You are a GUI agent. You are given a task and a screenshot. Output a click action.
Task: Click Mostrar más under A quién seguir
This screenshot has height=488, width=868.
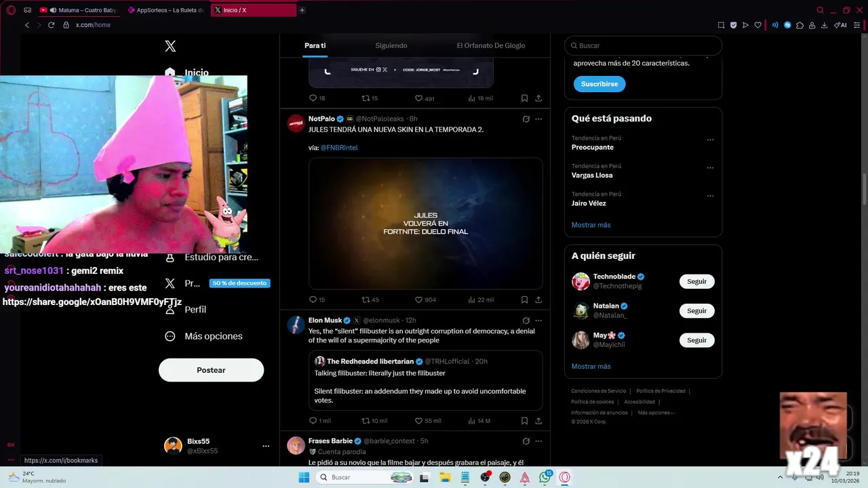point(591,366)
